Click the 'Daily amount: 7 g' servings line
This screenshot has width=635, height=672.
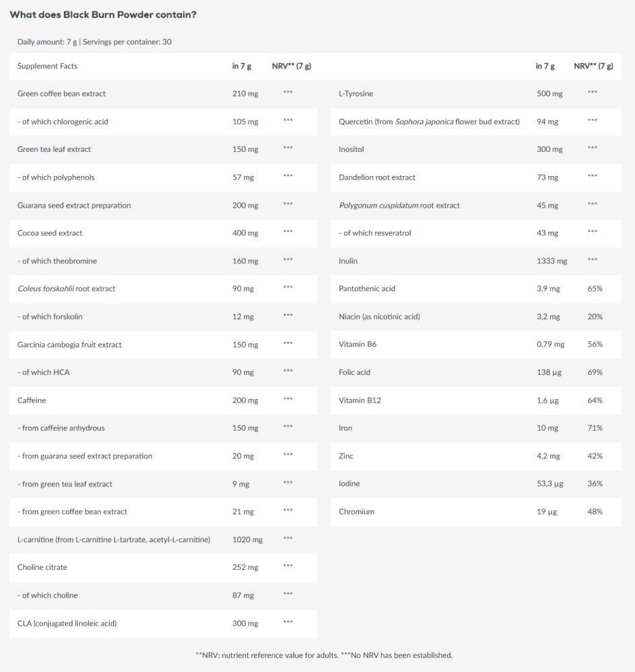pos(94,42)
